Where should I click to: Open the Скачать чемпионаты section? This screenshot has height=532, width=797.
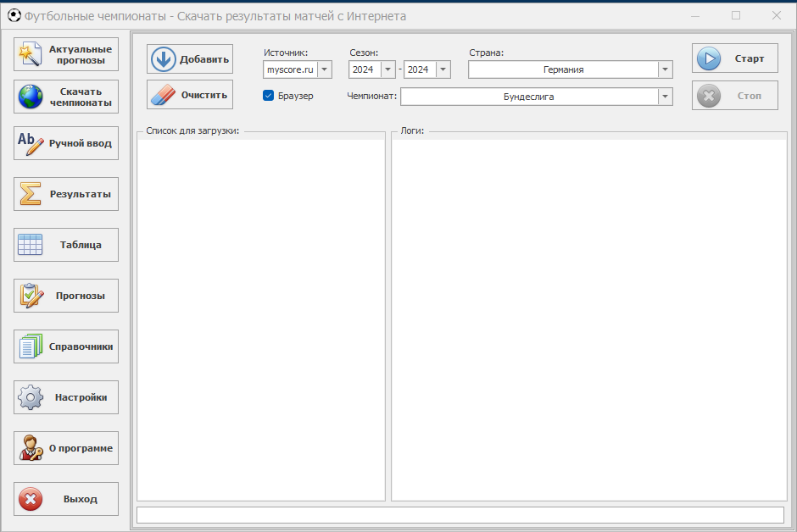66,97
